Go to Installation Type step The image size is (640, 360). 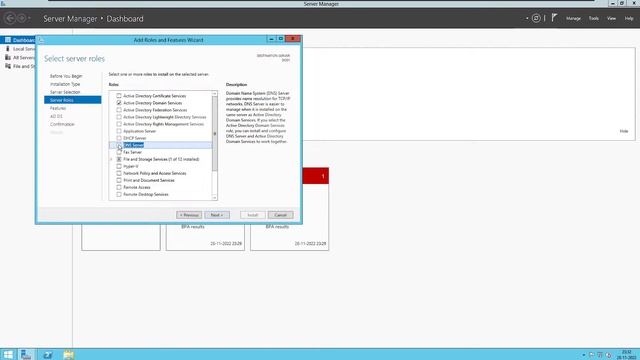point(65,84)
